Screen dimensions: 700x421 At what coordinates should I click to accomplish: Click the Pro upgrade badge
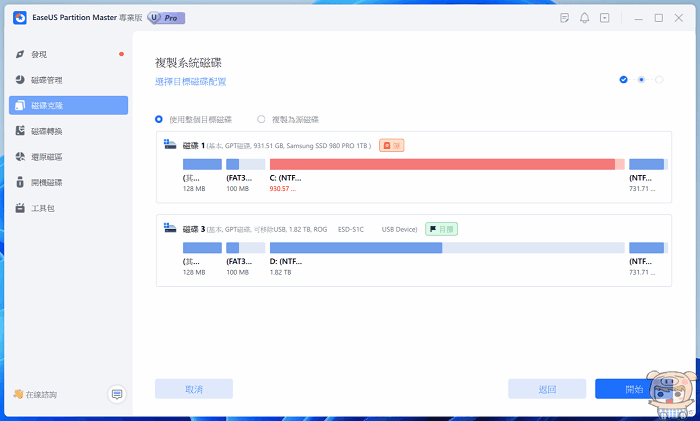[166, 18]
